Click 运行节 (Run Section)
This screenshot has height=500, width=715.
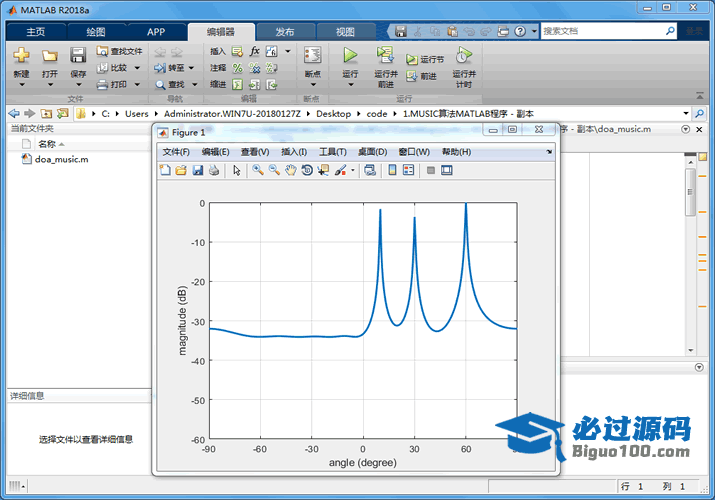[x=425, y=59]
